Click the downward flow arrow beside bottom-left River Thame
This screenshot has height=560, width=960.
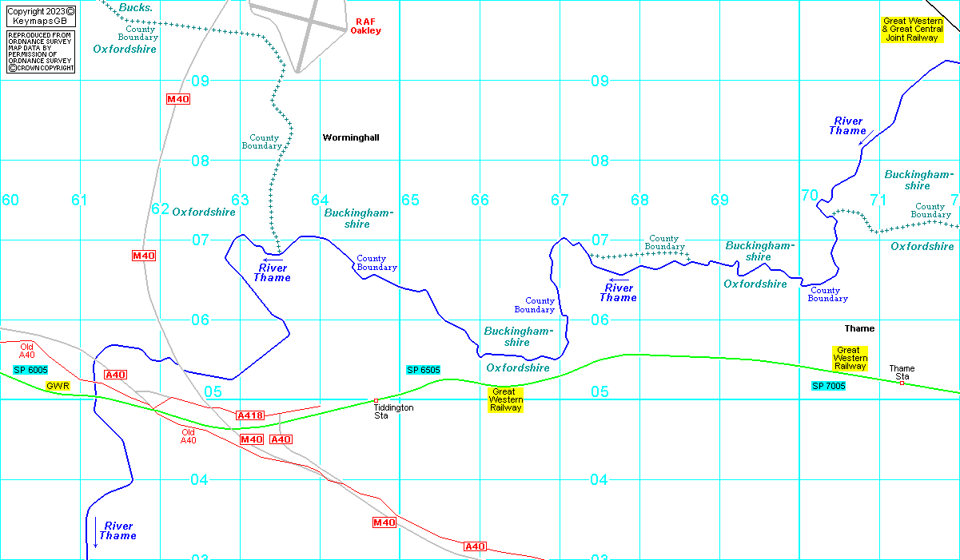[95, 533]
